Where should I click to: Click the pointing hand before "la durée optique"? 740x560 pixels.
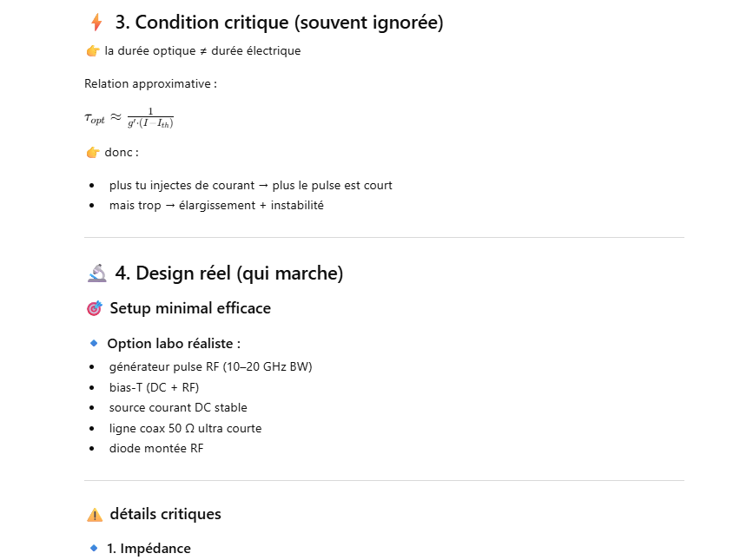pos(93,51)
